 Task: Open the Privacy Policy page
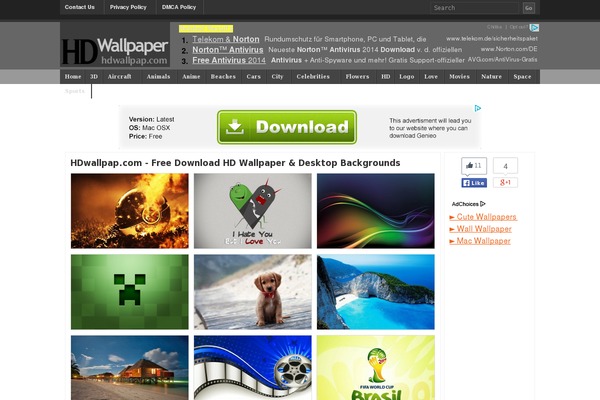[128, 7]
